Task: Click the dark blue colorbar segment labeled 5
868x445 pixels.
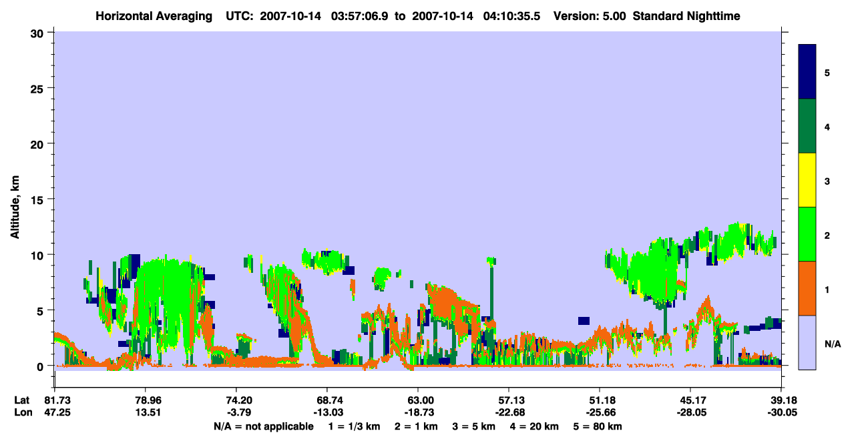Action: (807, 72)
